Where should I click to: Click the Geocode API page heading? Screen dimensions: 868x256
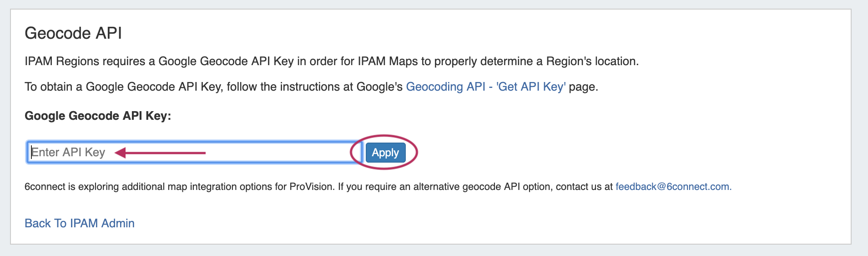(73, 33)
